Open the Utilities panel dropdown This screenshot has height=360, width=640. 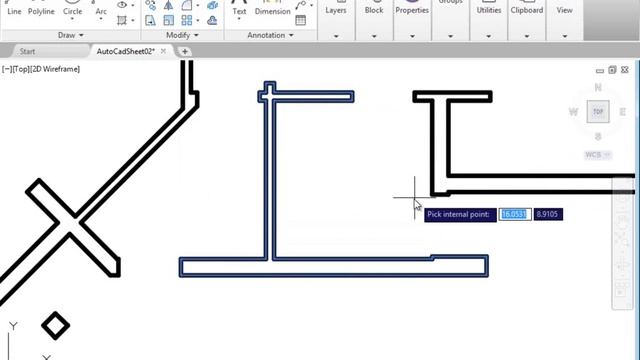tap(489, 36)
